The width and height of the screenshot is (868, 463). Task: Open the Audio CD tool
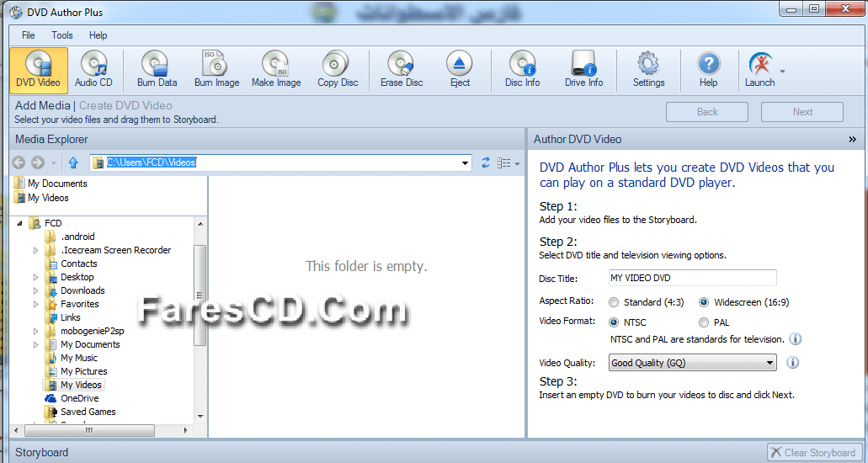[x=93, y=70]
